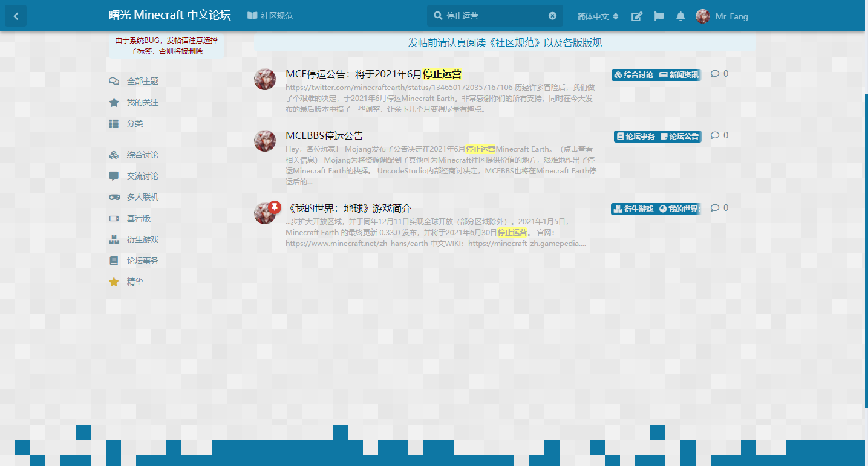The image size is (868, 466).
Task: Open the 社区规范 book link in header
Action: pyautogui.click(x=270, y=16)
